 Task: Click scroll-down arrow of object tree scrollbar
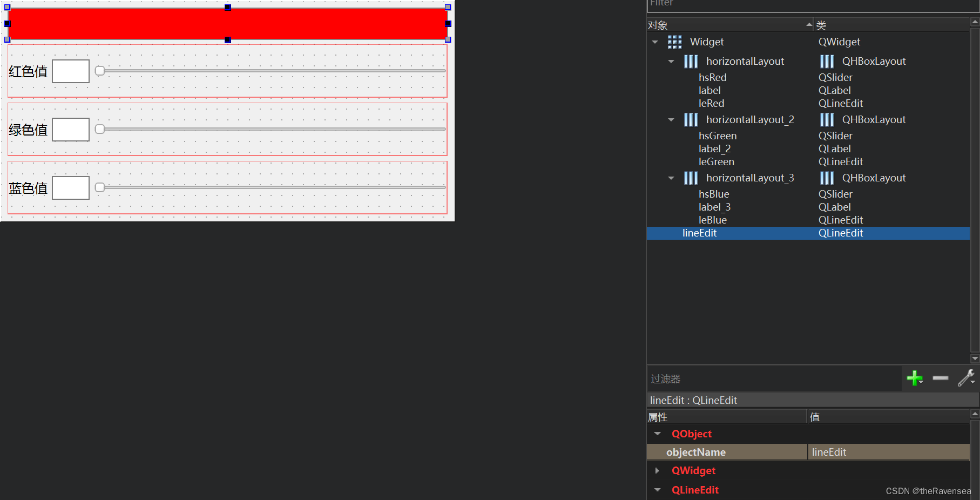(975, 358)
